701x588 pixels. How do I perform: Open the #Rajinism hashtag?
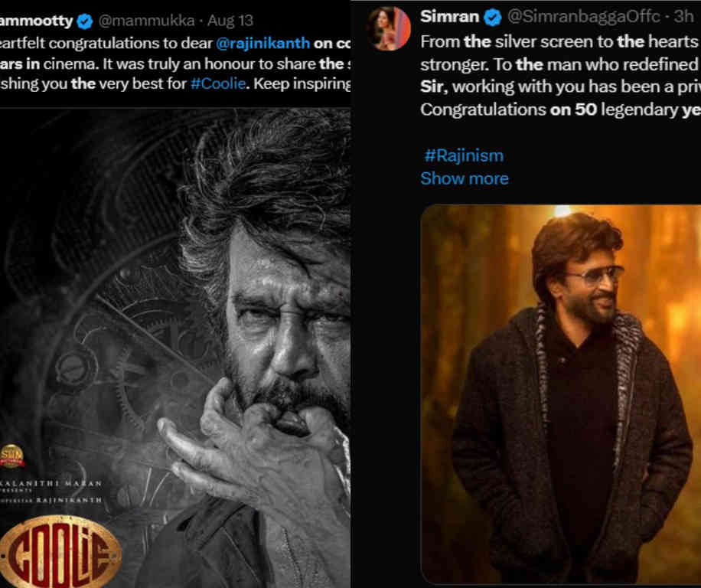pos(464,155)
